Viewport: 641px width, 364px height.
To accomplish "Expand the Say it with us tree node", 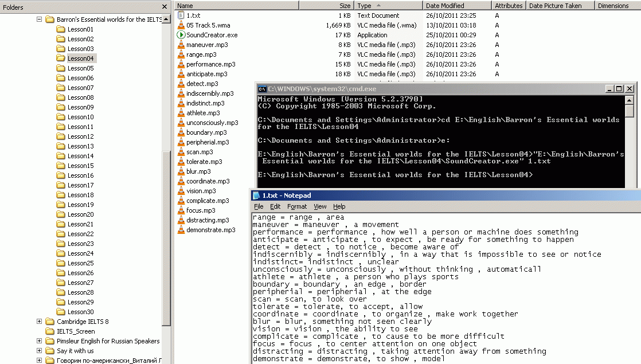I will (39, 350).
